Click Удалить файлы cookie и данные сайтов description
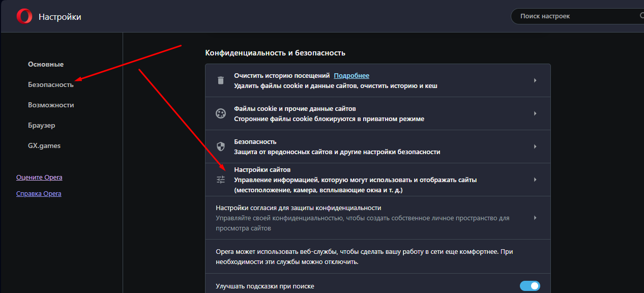The image size is (644, 293). click(336, 85)
